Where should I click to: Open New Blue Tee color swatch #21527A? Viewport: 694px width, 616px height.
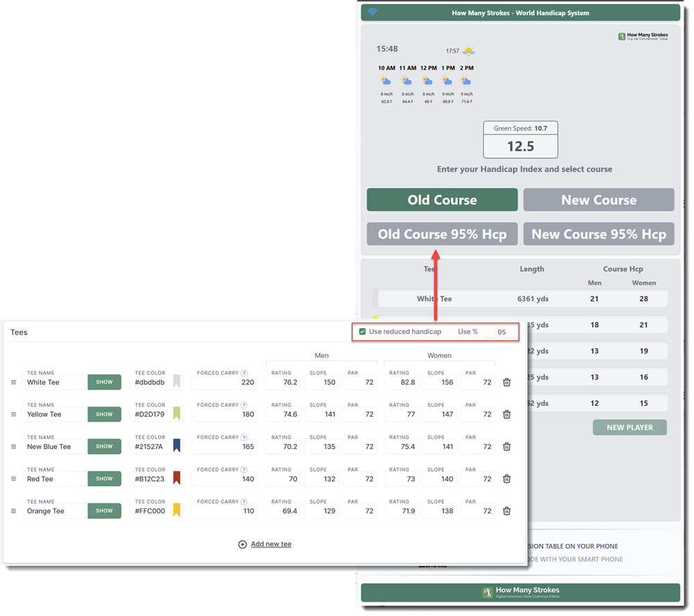[x=176, y=445]
